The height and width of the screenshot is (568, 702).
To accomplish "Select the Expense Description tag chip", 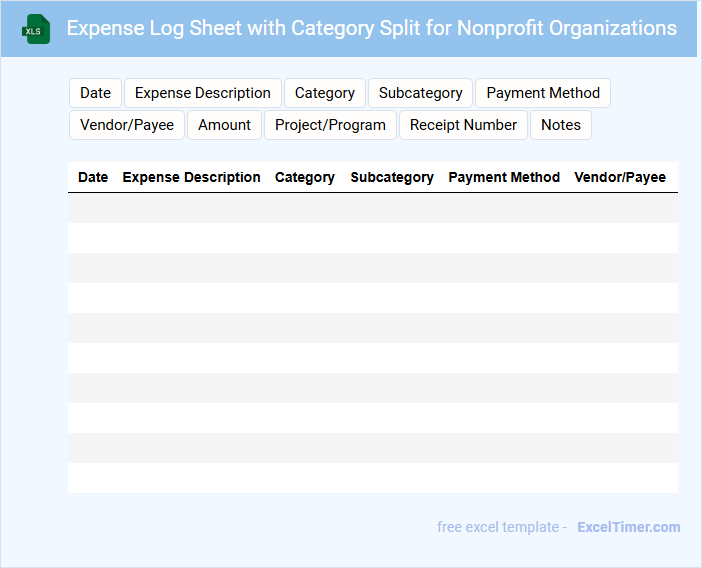I will coord(203,93).
